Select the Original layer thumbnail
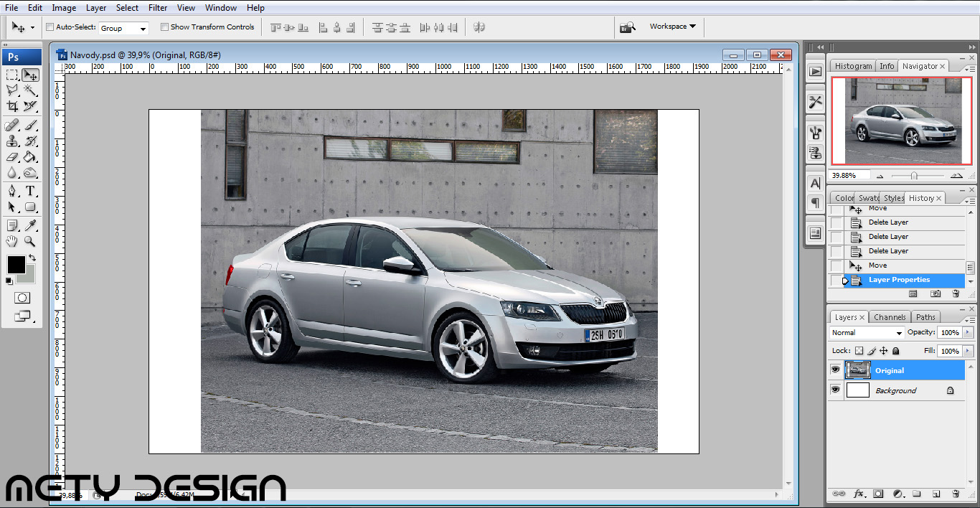The image size is (980, 508). pos(858,370)
